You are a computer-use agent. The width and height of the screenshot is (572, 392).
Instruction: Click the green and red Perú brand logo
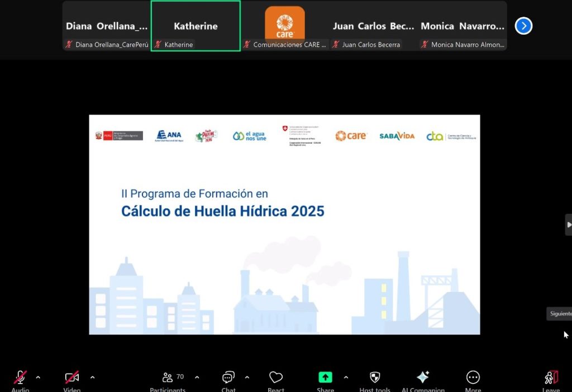[207, 136]
